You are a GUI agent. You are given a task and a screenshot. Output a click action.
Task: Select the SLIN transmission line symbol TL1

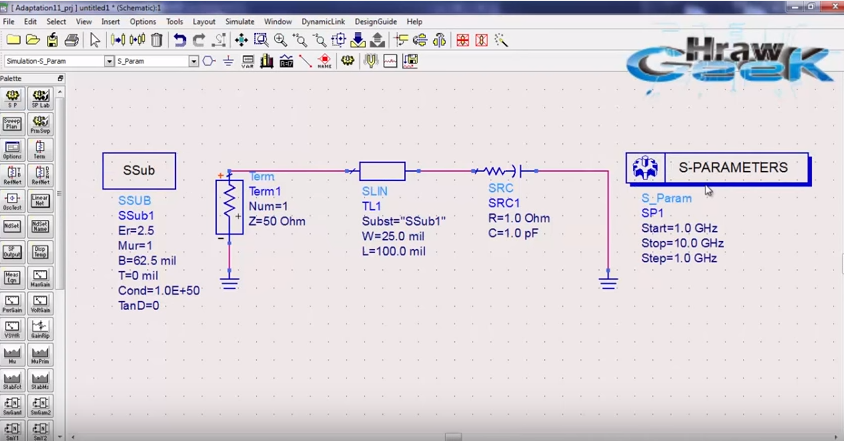[382, 171]
